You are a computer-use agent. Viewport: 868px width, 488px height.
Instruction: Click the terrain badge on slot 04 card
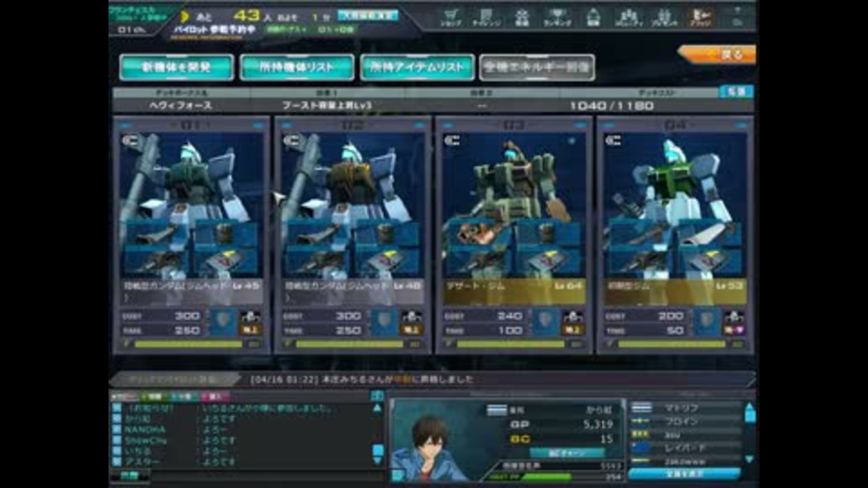(x=733, y=330)
